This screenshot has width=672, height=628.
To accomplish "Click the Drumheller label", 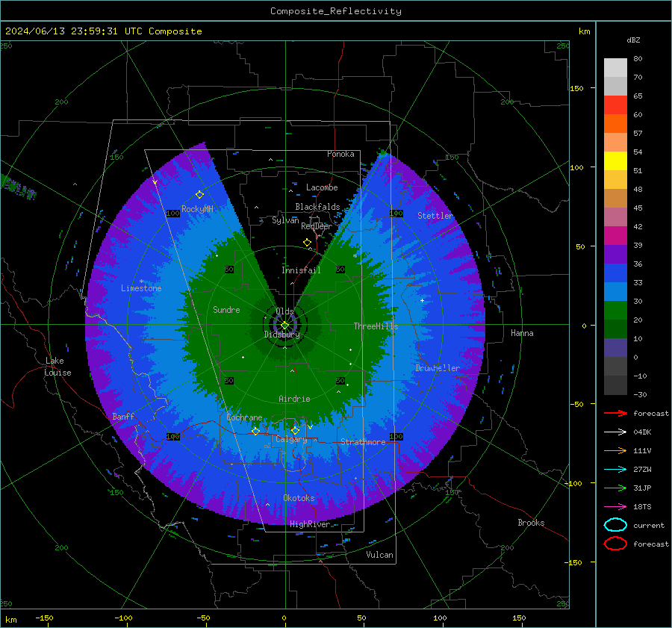I will 438,368.
